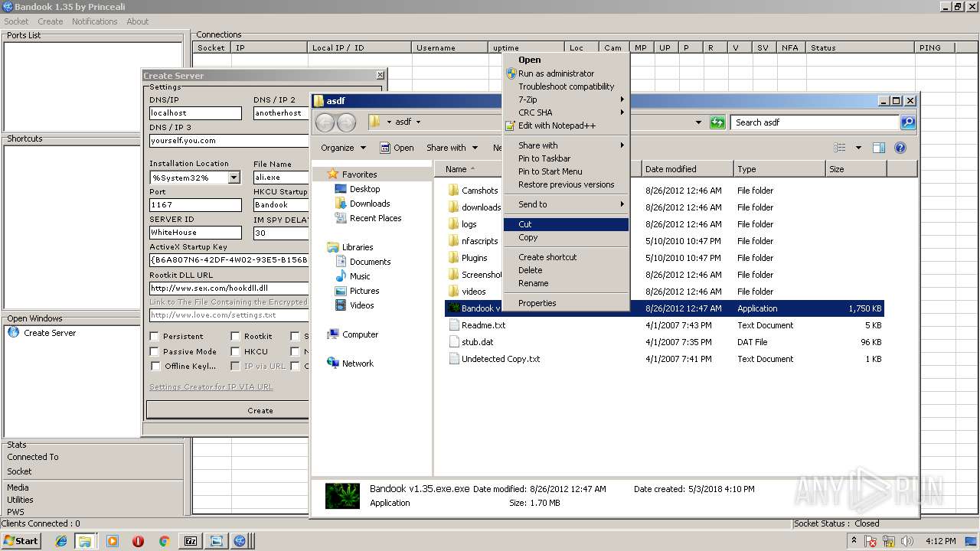Image resolution: width=980 pixels, height=551 pixels.
Task: Open the address bar history dropdown
Action: point(698,122)
